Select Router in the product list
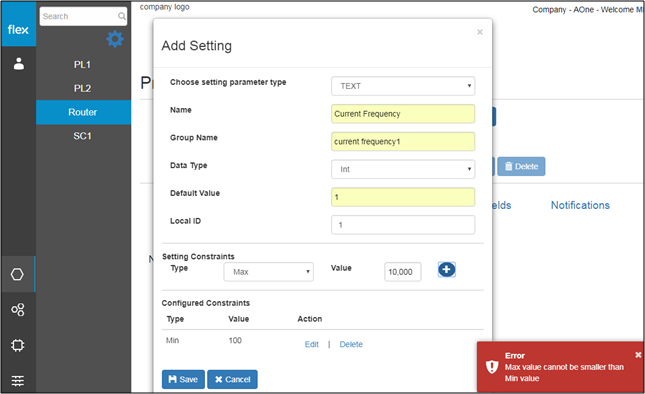Screen dimensions: 645x394 pyautogui.click(x=84, y=112)
